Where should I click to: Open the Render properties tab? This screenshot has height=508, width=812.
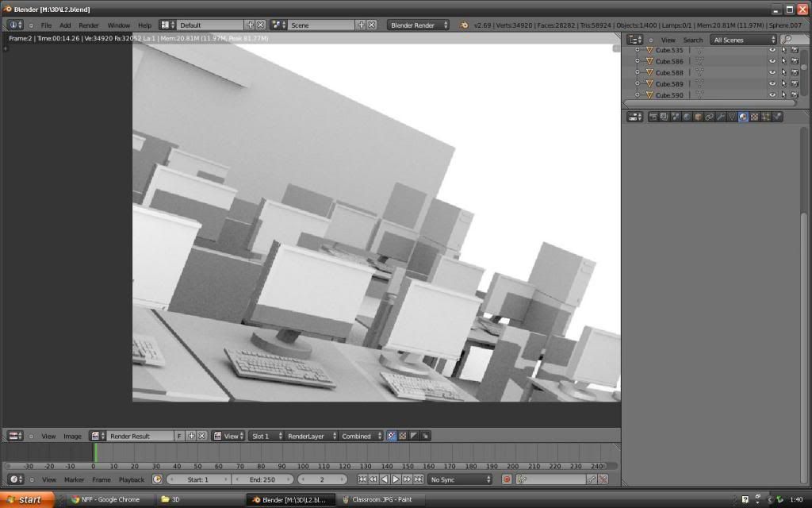(653, 117)
